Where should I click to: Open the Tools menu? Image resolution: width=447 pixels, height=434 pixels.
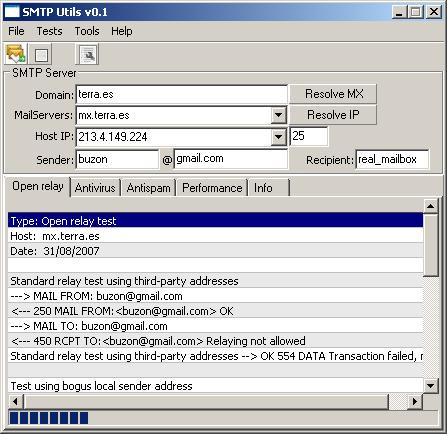click(x=87, y=31)
